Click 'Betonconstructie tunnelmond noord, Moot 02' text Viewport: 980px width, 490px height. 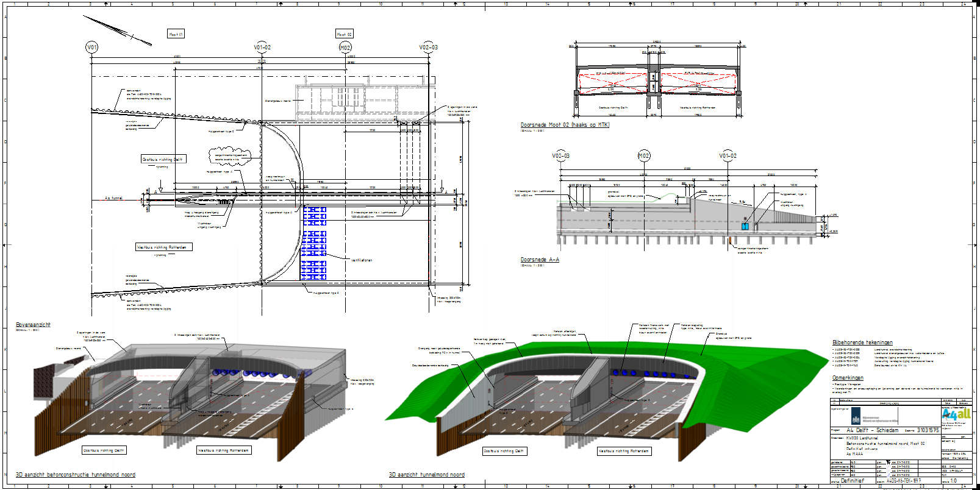885,444
